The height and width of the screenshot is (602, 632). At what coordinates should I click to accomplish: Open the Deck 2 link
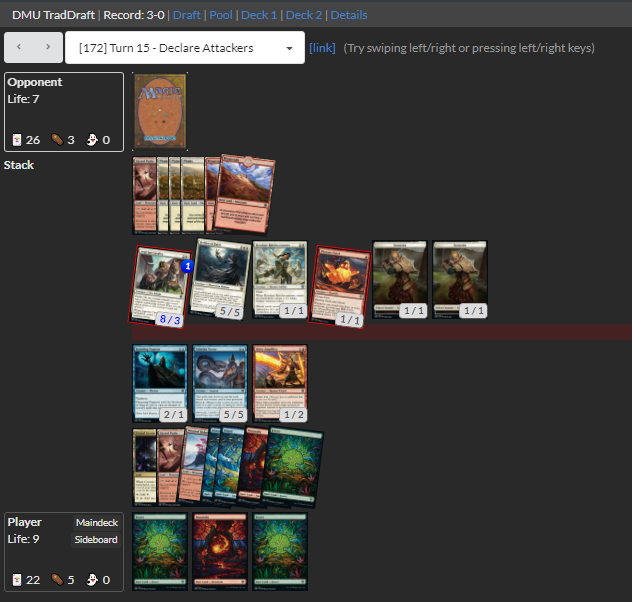point(304,15)
